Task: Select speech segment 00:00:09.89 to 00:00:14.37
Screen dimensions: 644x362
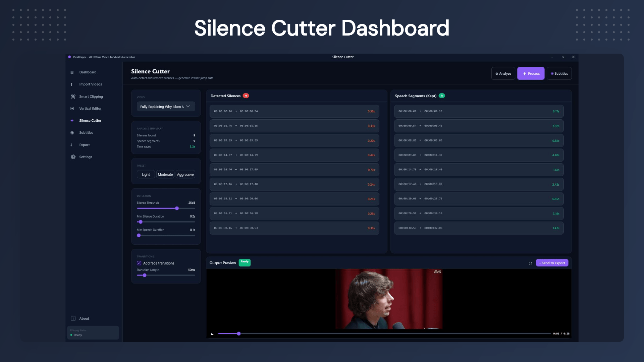Action: pos(479,155)
